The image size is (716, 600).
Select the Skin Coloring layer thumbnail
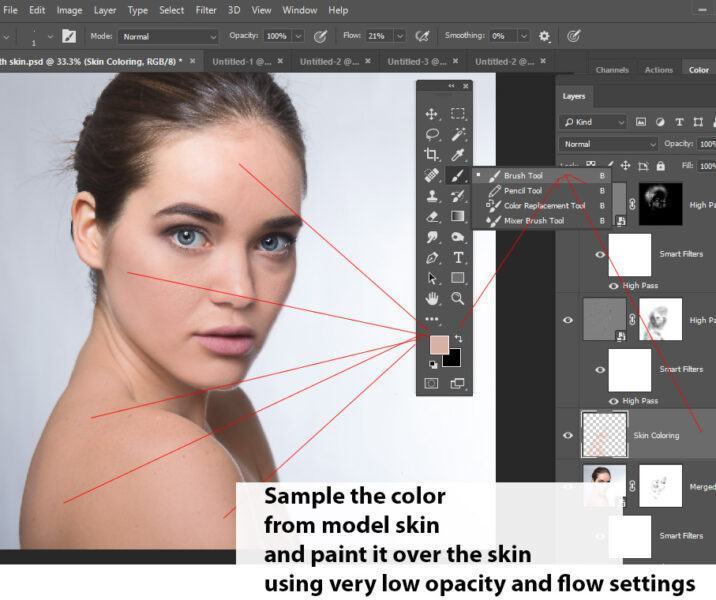604,434
